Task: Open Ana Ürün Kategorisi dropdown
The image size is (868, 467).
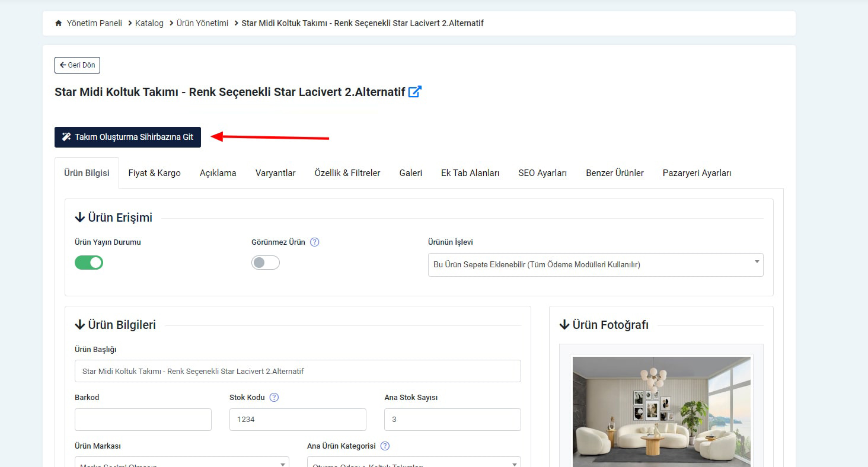Action: pos(413,462)
